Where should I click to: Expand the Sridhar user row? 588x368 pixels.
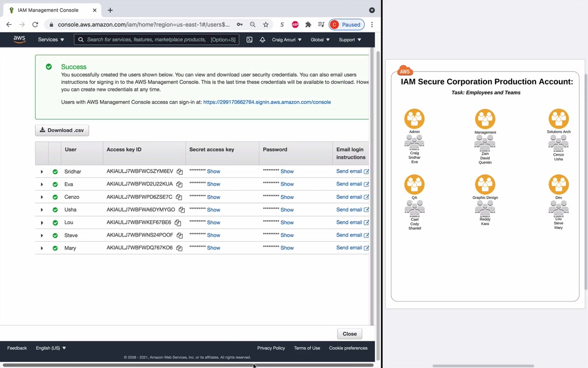coord(42,172)
